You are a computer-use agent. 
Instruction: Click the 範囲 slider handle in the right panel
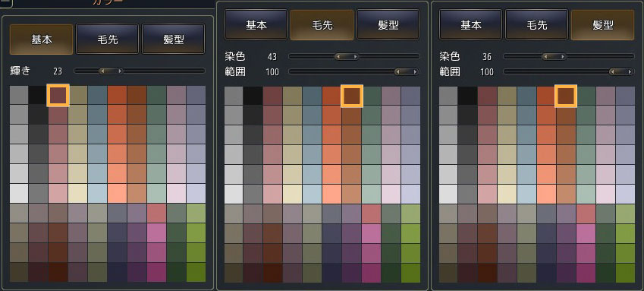coord(621,72)
